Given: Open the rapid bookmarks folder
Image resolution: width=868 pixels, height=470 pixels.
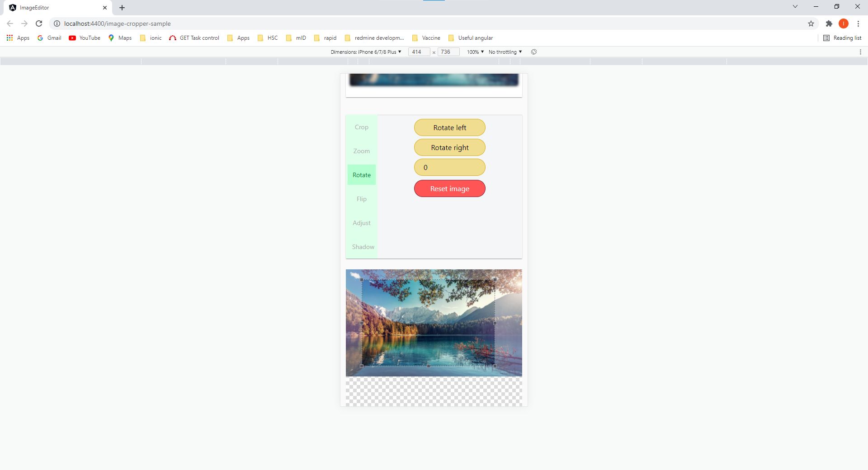Looking at the screenshot, I should [325, 38].
